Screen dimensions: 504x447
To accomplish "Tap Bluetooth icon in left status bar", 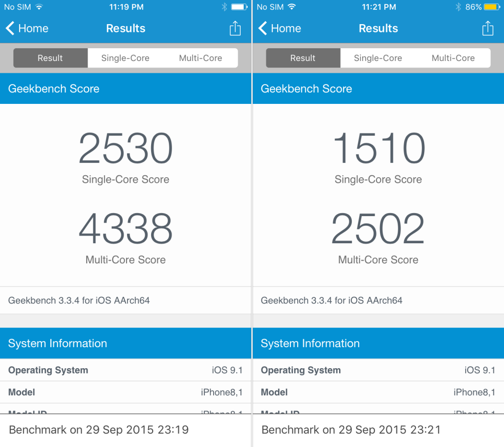I will coord(224,7).
